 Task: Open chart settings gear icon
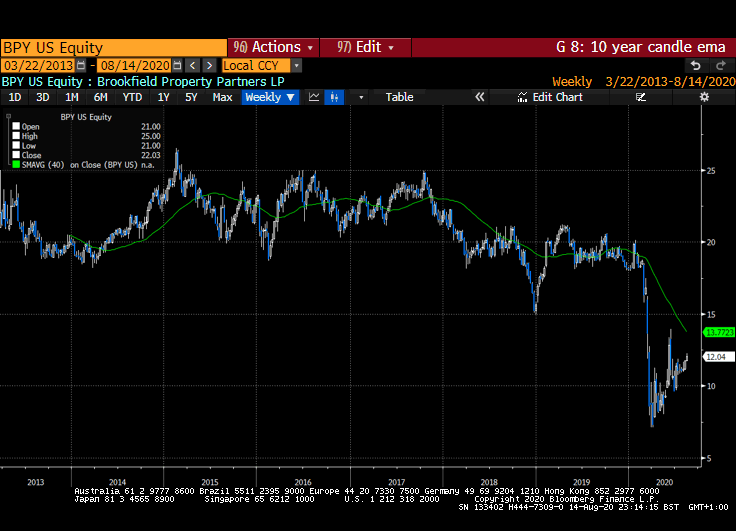click(x=704, y=97)
